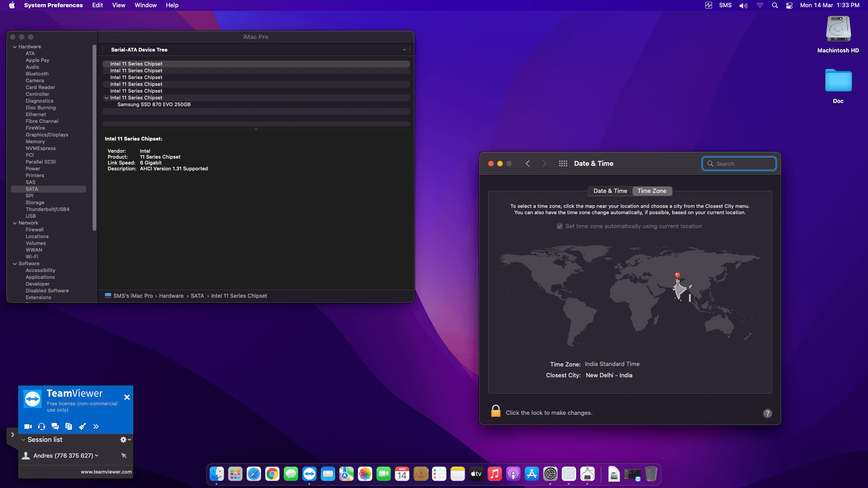
Task: Show more TeamViewer tools (double chevron)
Action: 96,426
